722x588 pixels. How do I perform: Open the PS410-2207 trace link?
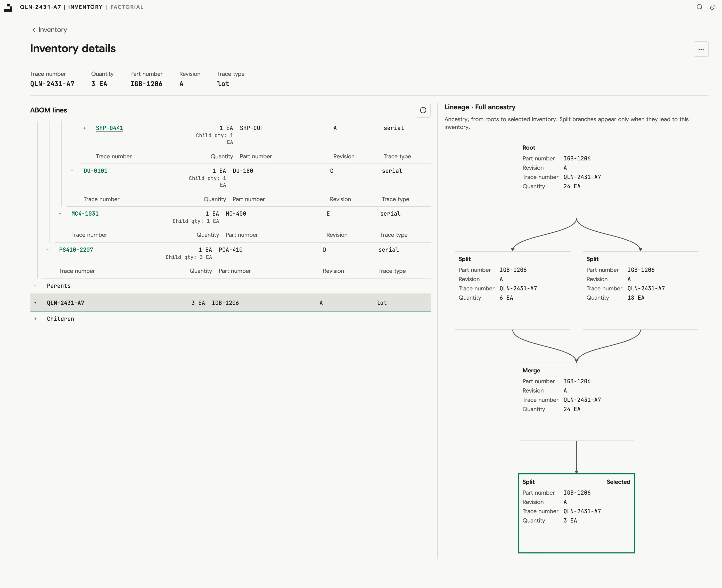pos(76,250)
